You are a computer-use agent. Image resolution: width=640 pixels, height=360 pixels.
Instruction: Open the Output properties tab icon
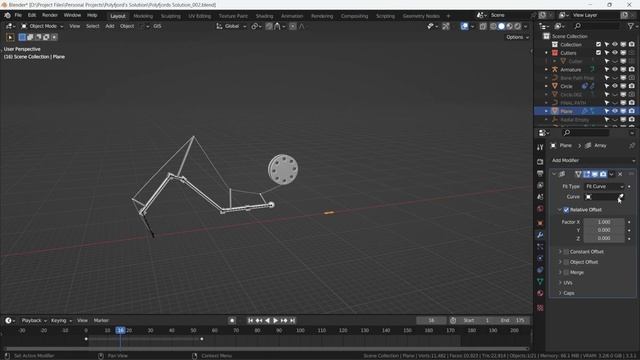540,173
